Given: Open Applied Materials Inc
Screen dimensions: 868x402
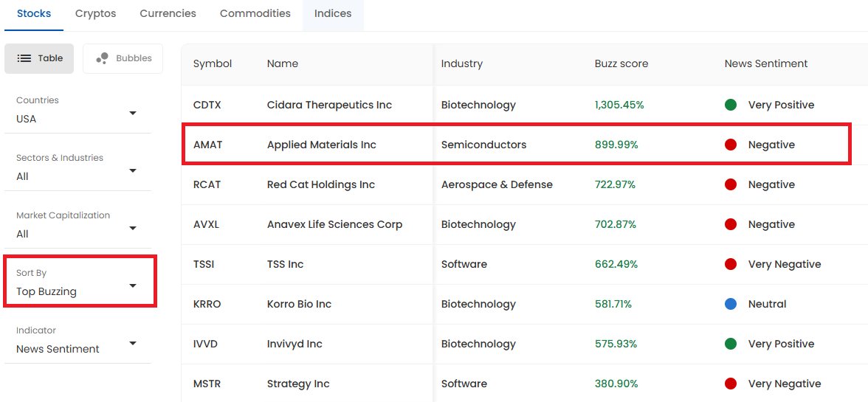Looking at the screenshot, I should pyautogui.click(x=322, y=145).
